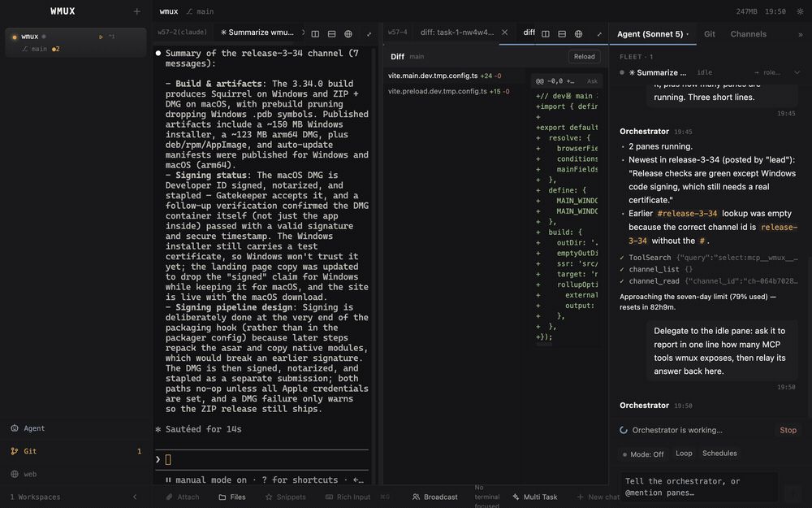Start a New chat from bottom toolbar
812x508 pixels.
[x=598, y=497]
